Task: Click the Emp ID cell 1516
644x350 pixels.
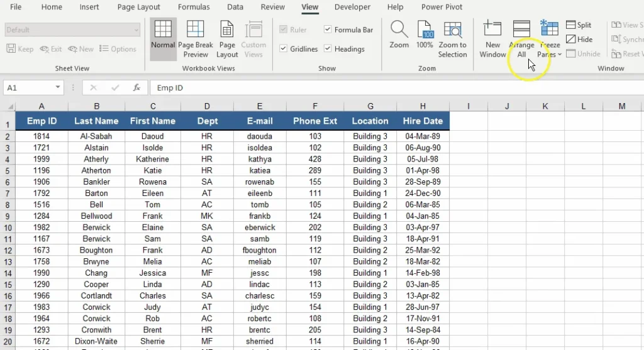Action: tap(42, 205)
